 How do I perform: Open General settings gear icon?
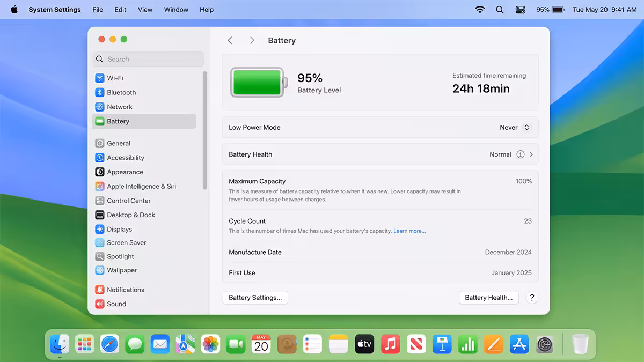[x=100, y=143]
